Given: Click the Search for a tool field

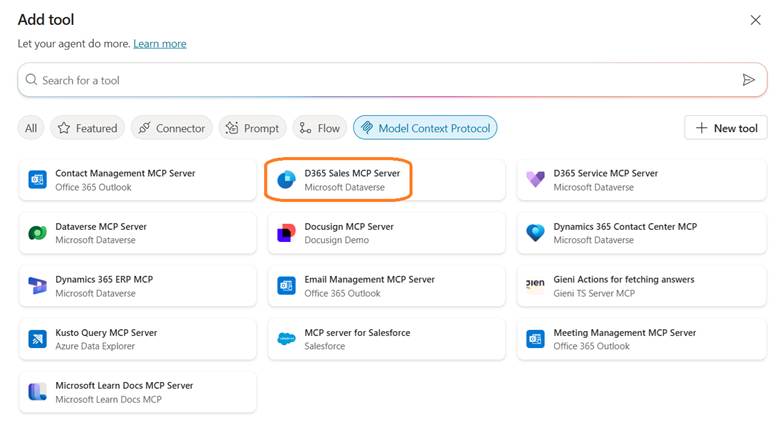Looking at the screenshot, I should click(x=392, y=80).
